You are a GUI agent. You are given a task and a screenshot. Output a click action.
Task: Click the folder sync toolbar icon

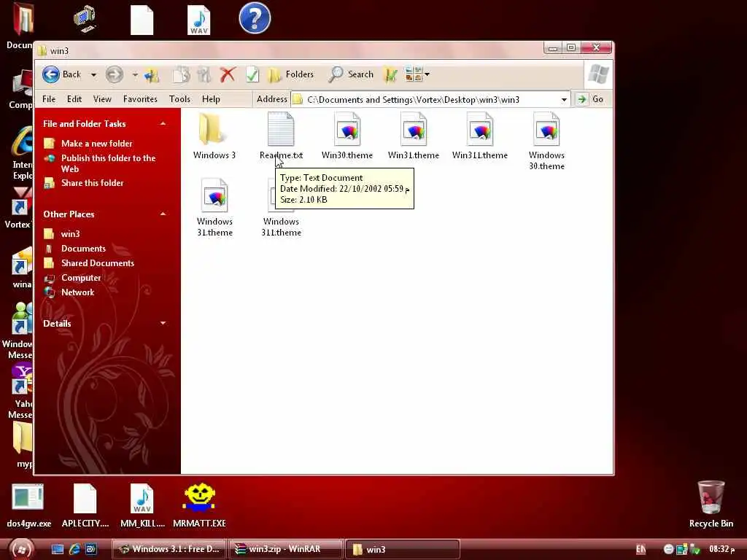pyautogui.click(x=390, y=74)
